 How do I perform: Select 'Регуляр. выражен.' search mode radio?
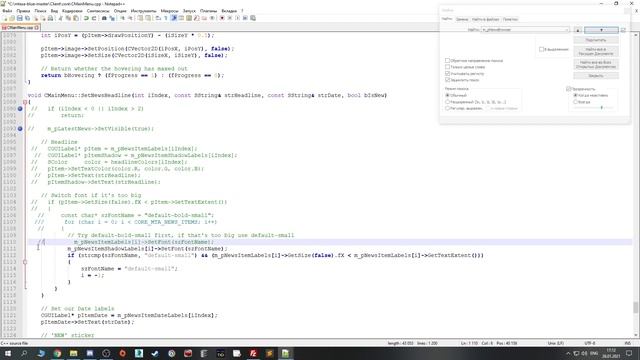[x=447, y=108]
